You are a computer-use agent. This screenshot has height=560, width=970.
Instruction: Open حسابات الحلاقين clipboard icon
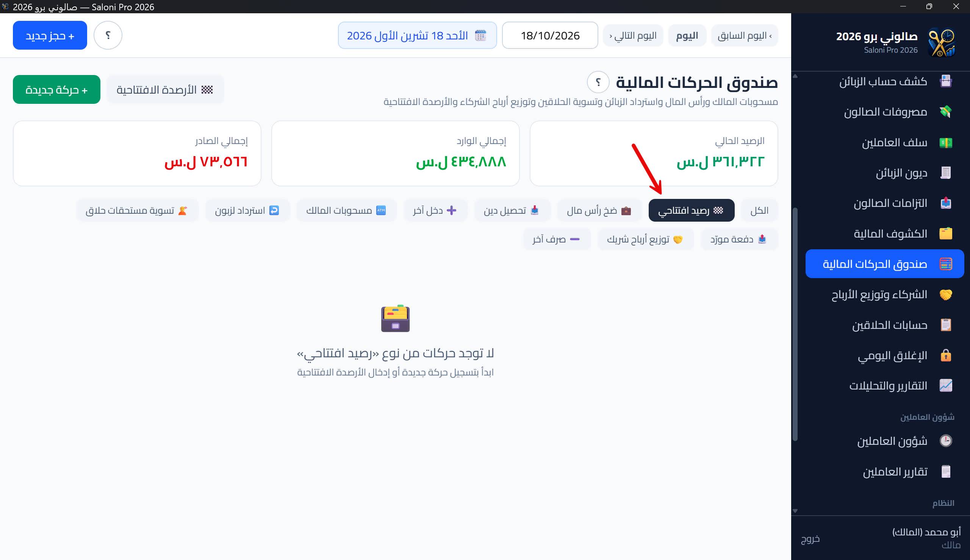click(945, 325)
